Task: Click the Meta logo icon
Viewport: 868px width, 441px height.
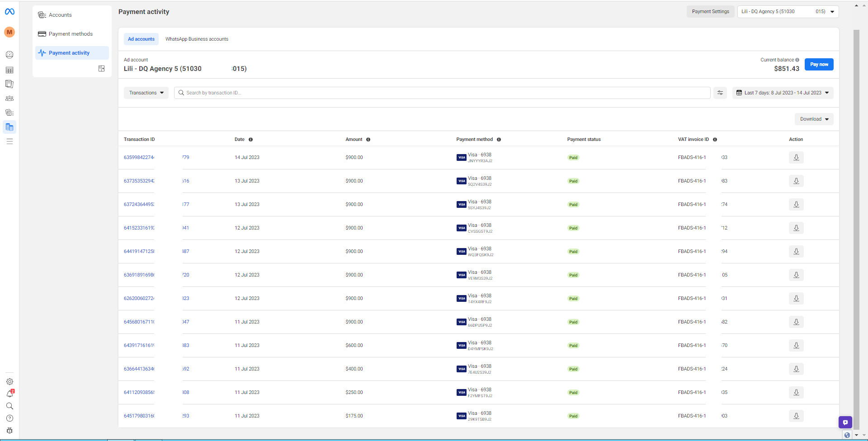Action: pos(9,12)
